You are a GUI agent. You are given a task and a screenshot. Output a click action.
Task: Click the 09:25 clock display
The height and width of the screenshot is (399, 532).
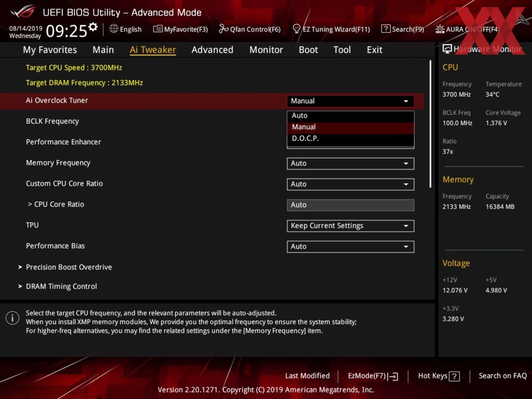point(66,31)
